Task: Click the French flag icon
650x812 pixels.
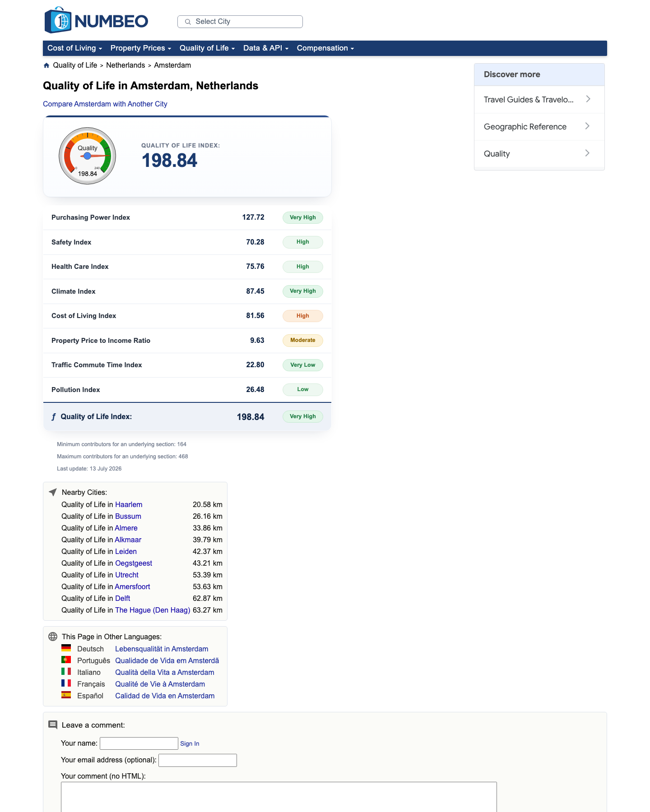Action: coord(66,683)
